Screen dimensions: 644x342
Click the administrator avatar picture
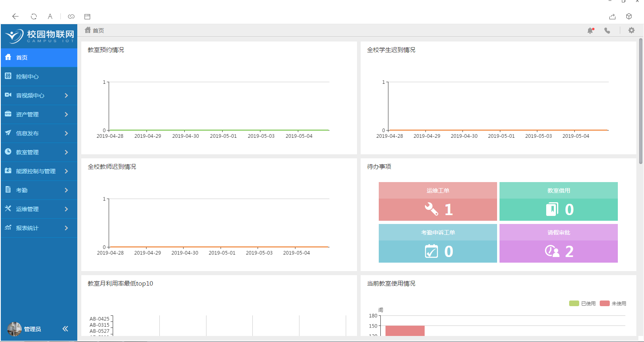click(x=14, y=329)
